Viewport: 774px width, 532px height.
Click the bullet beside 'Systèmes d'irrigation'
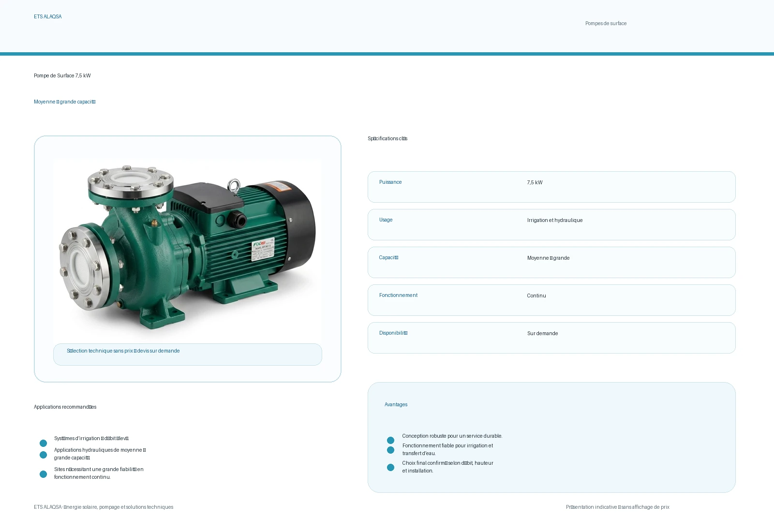[x=43, y=443]
